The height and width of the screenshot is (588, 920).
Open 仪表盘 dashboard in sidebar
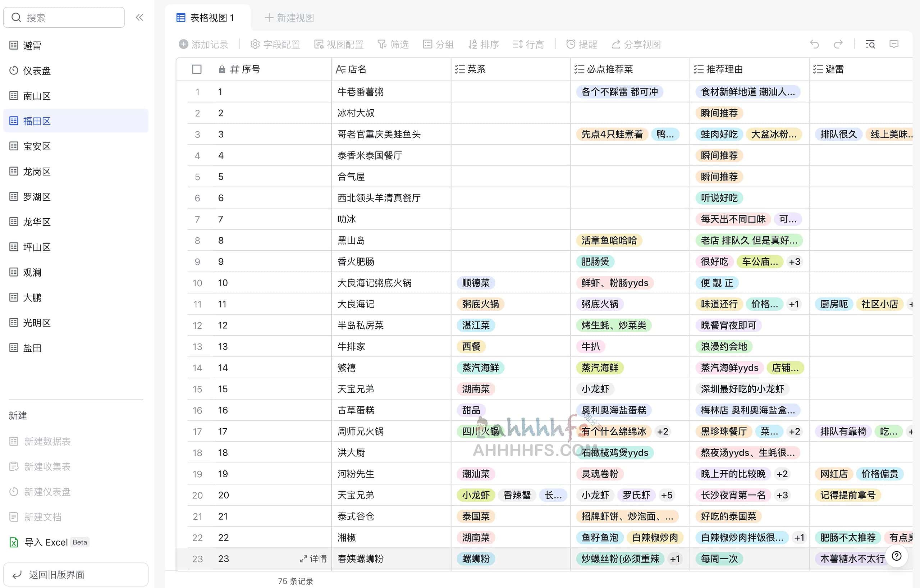pyautogui.click(x=37, y=70)
